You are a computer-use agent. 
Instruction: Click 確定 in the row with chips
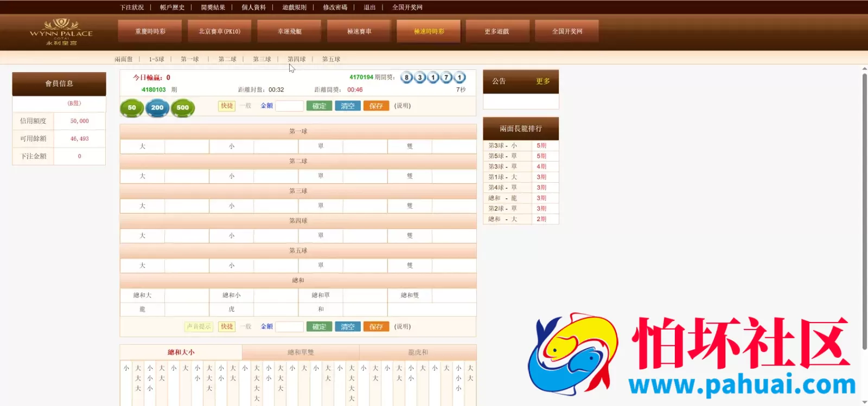[x=319, y=106]
